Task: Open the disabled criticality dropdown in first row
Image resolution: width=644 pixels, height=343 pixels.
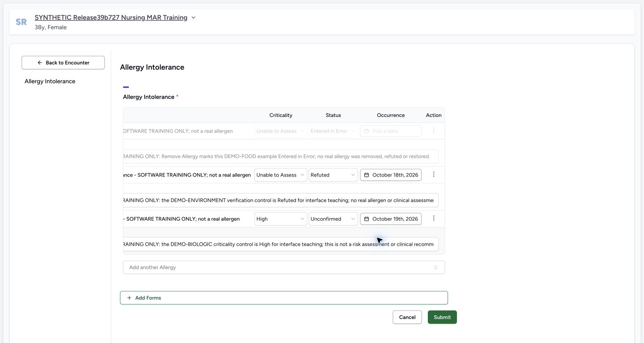Action: (281, 131)
